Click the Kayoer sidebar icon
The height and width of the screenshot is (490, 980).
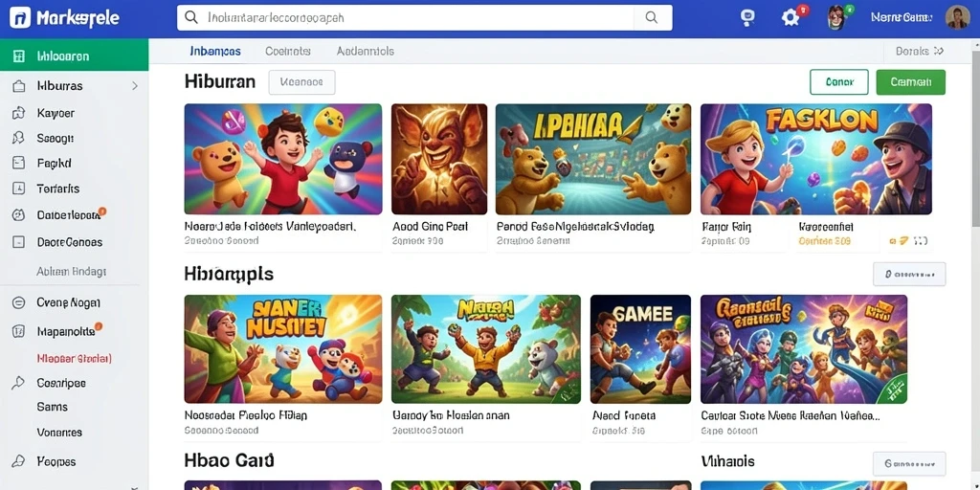[18, 113]
